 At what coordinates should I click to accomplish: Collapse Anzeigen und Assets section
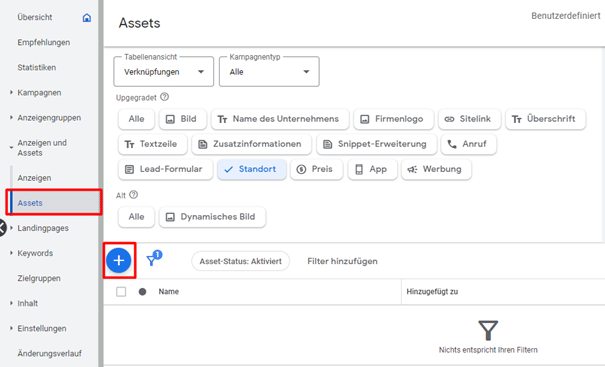(12, 147)
